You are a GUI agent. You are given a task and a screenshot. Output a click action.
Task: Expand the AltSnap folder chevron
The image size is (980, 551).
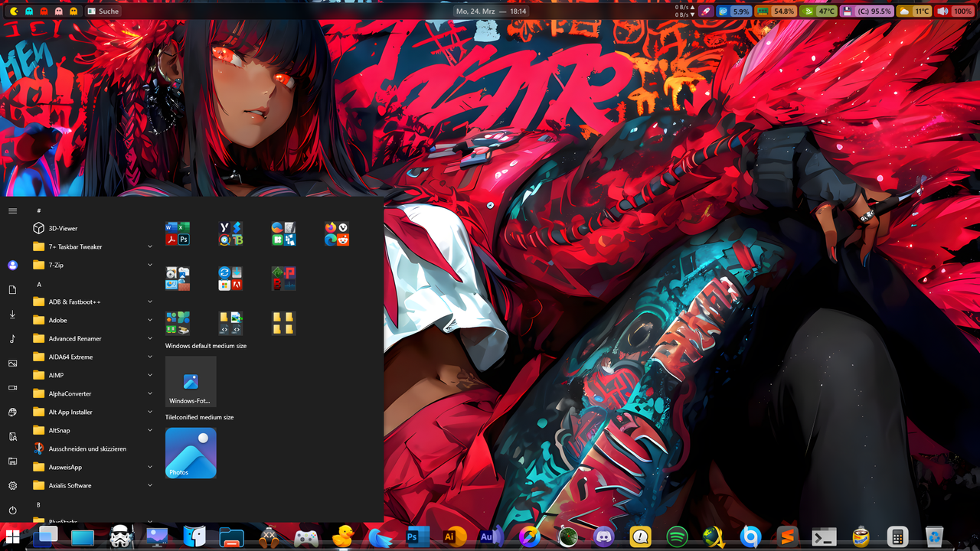click(150, 430)
